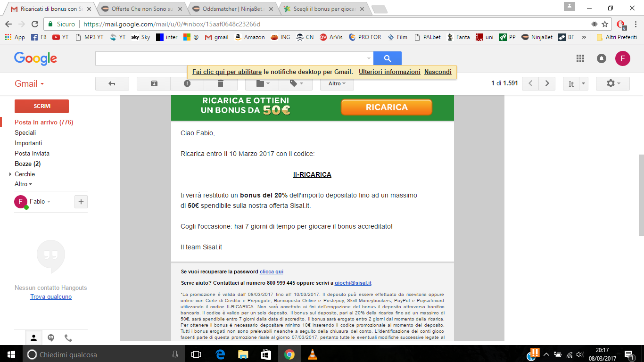Viewport: 644px width, 362px height.
Task: Open the Google apps grid
Action: pyautogui.click(x=580, y=58)
